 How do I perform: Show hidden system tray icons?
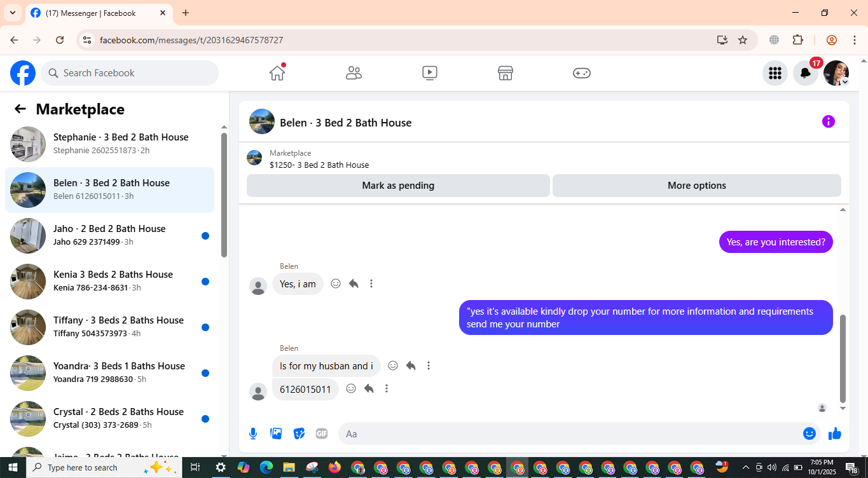click(x=746, y=468)
